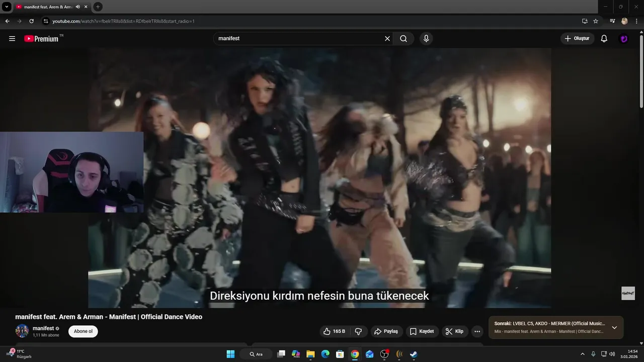Mute tab via speaker icon
644x362 pixels.
coord(77,7)
